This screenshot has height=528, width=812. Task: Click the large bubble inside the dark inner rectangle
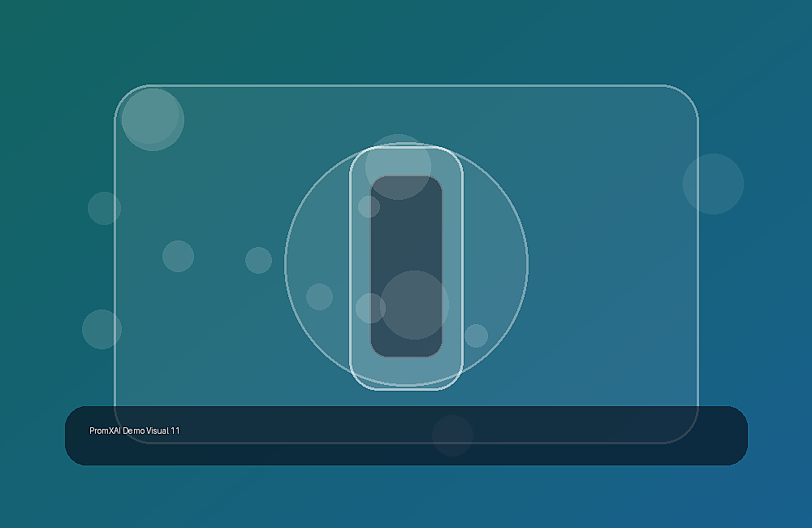414,305
